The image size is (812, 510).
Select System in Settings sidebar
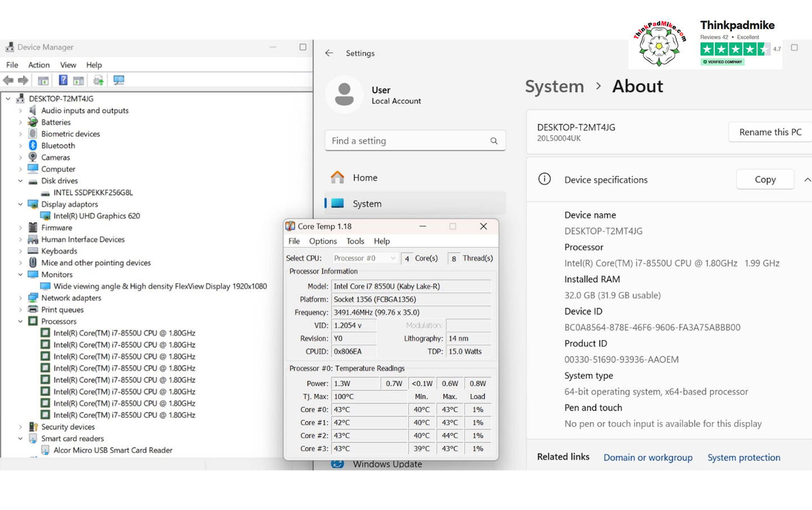click(x=415, y=203)
